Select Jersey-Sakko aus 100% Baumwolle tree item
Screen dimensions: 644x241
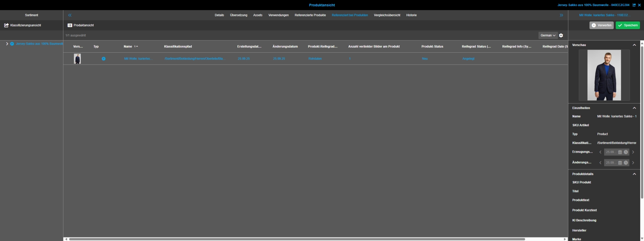pyautogui.click(x=40, y=44)
